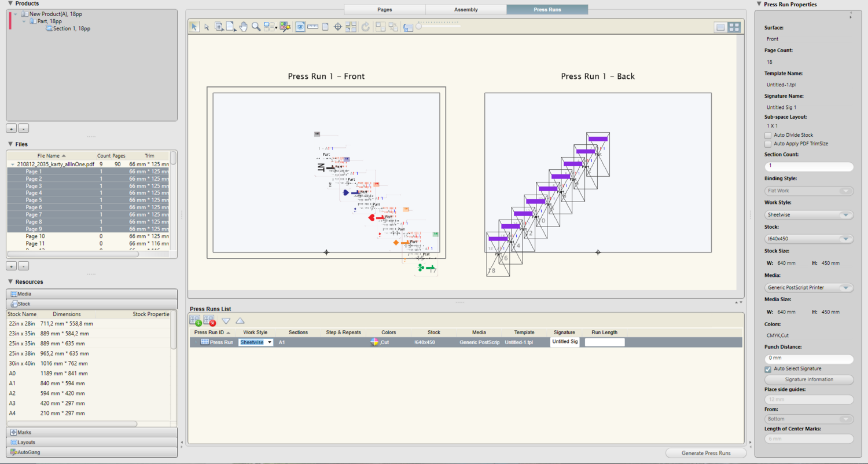
Task: Collapse the Resources panel triangle
Action: (x=10, y=282)
